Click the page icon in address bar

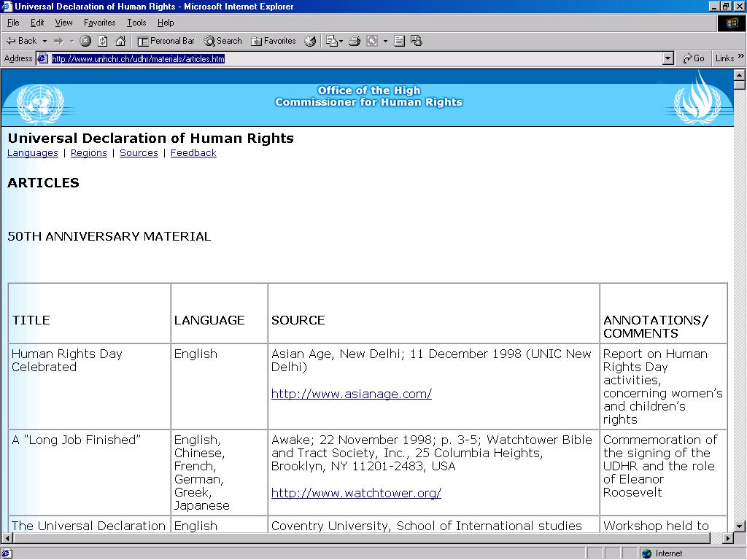click(x=43, y=58)
